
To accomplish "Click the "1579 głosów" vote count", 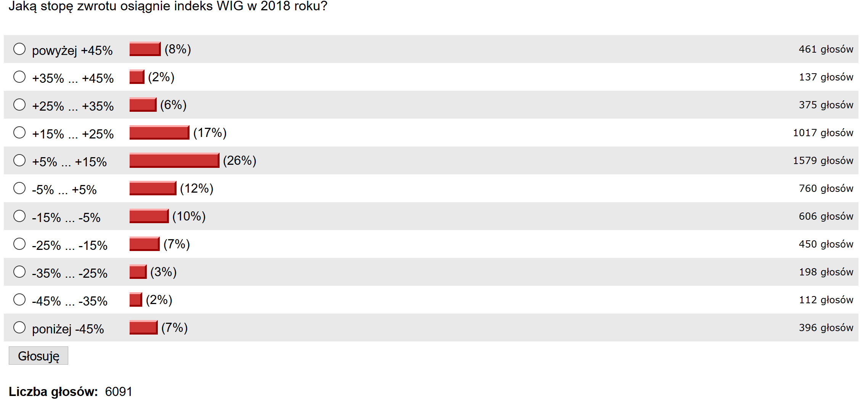I will click(x=823, y=161).
